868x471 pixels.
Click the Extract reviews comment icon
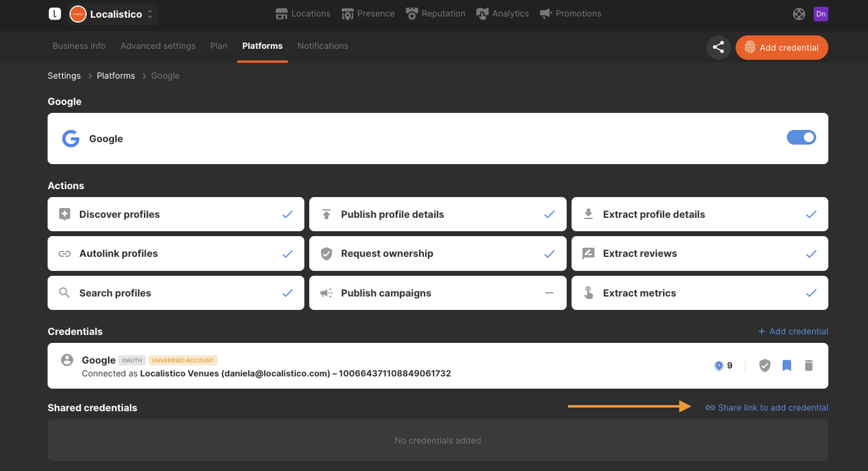tap(588, 254)
